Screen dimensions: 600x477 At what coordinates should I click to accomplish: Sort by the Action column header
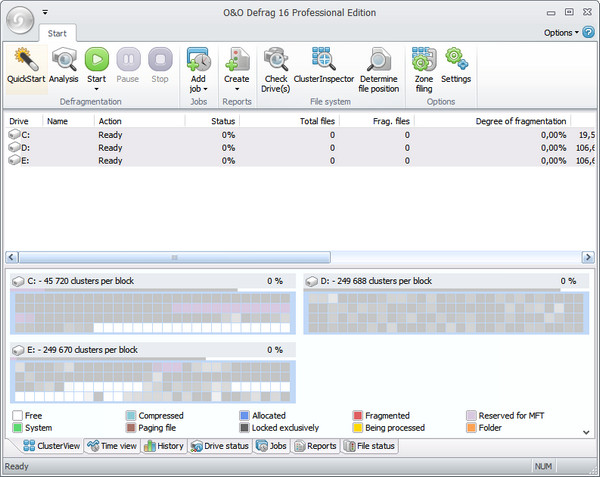pos(140,121)
